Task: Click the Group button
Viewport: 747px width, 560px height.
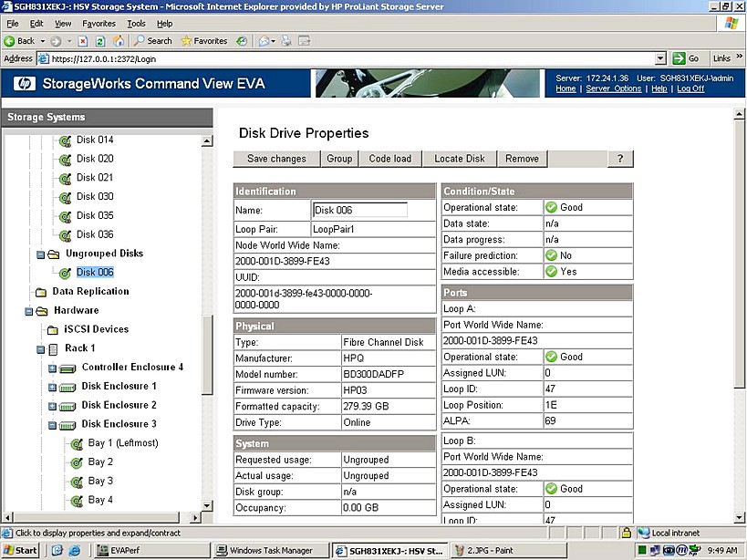Action: [339, 159]
